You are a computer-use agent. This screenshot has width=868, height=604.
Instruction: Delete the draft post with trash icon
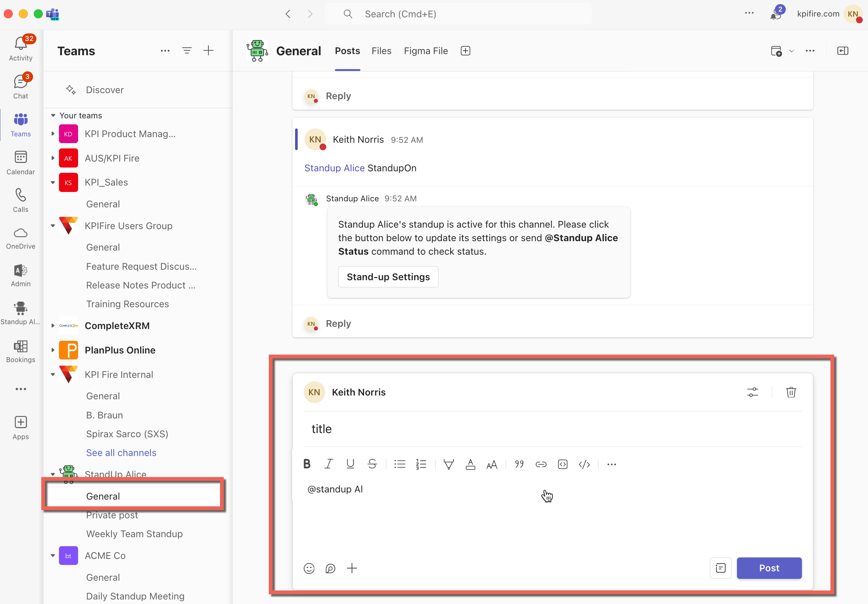[x=791, y=392]
